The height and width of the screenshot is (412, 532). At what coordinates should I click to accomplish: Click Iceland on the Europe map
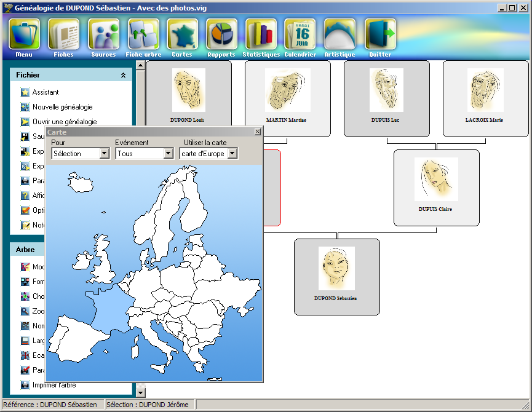click(x=80, y=183)
